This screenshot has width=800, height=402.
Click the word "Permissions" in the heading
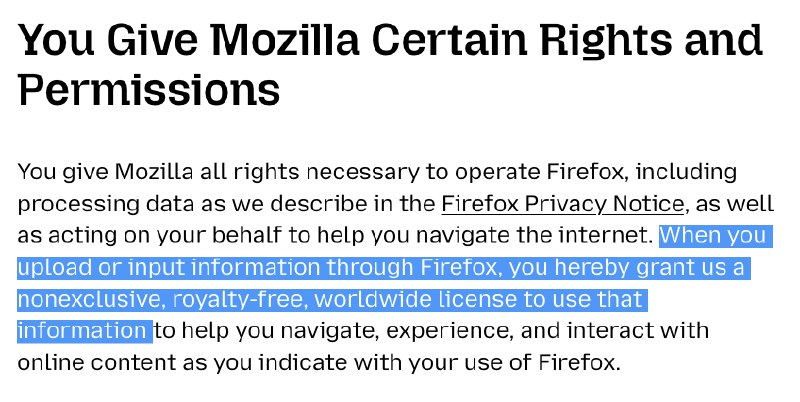pos(149,91)
